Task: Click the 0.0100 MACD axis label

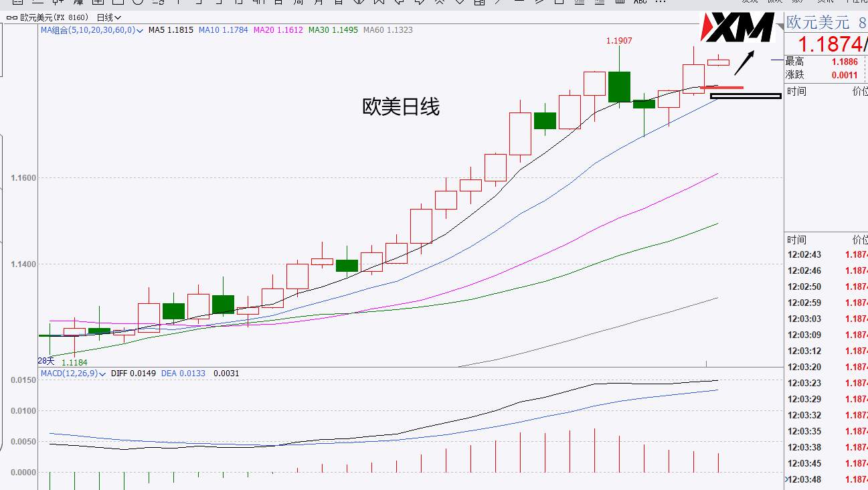Action: (x=23, y=411)
